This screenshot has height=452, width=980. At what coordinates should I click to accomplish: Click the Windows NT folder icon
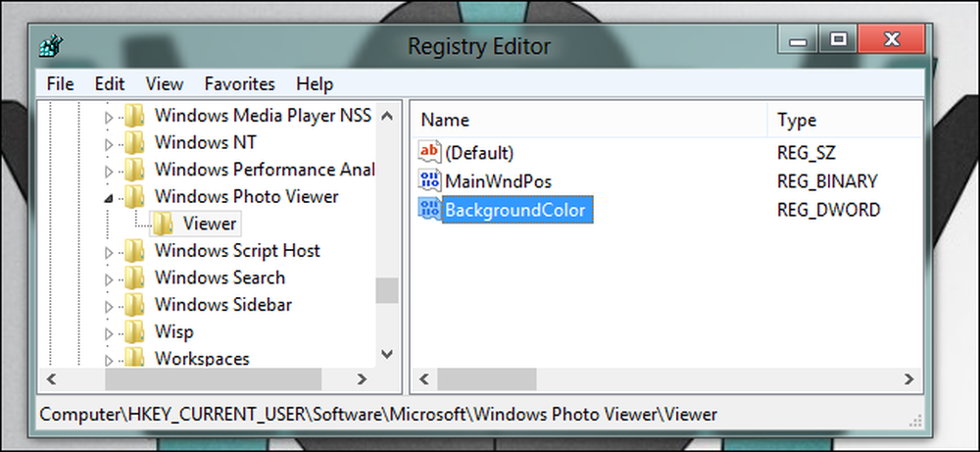pos(133,142)
